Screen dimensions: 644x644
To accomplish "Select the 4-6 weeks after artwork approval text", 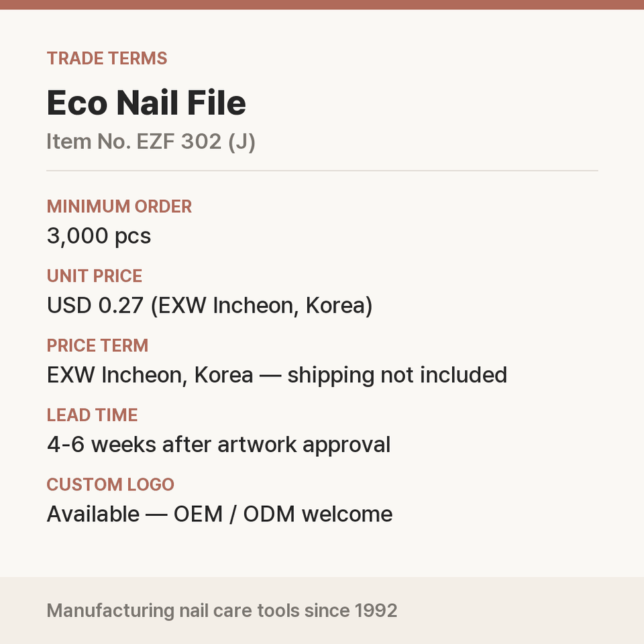I will (219, 445).
